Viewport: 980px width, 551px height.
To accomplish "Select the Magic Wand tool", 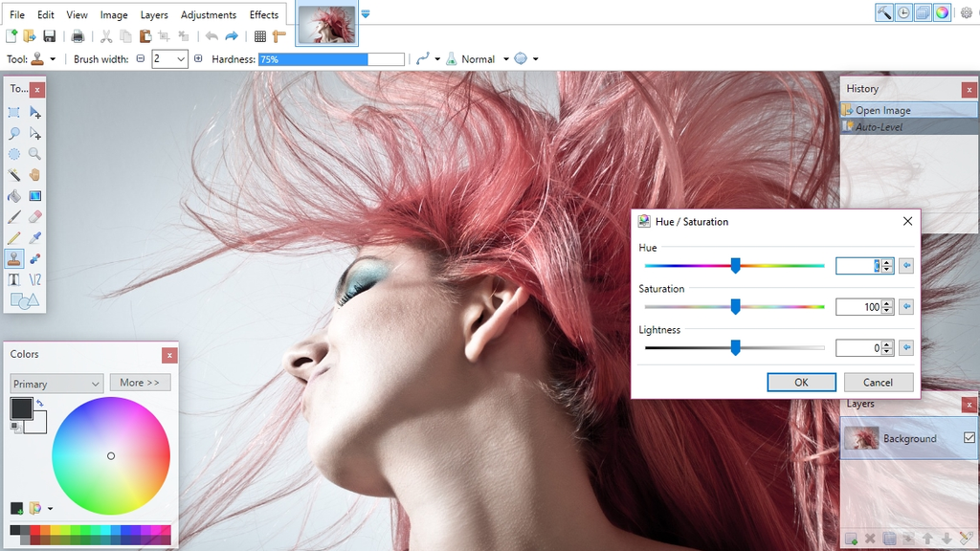I will 15,176.
